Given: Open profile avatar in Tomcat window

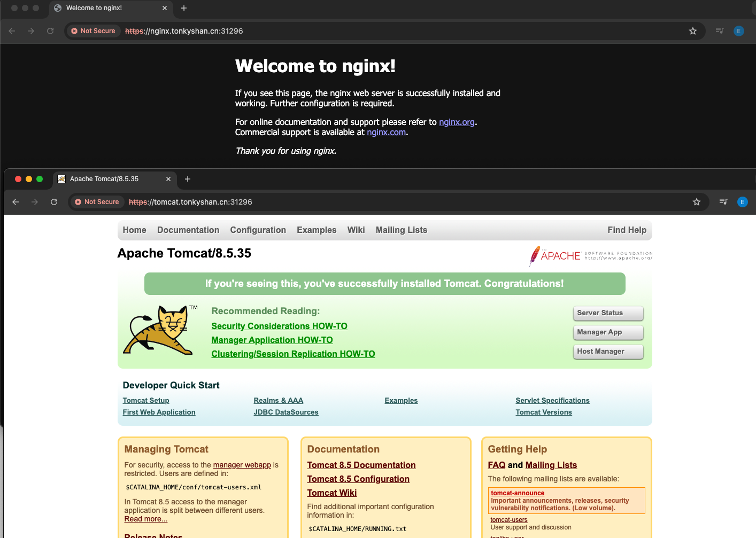Looking at the screenshot, I should [742, 202].
